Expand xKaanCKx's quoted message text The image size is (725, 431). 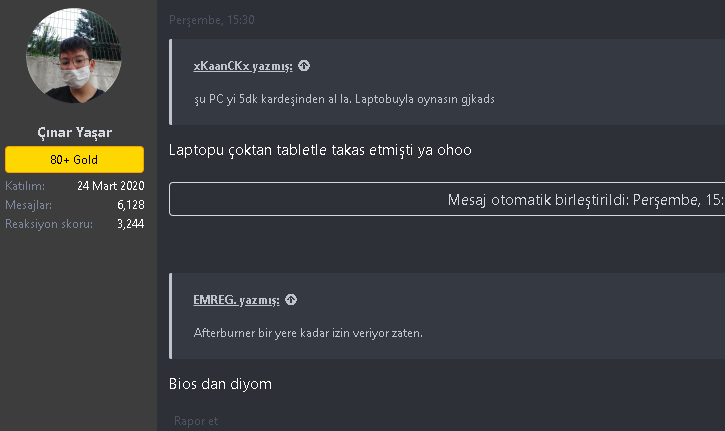pos(344,99)
